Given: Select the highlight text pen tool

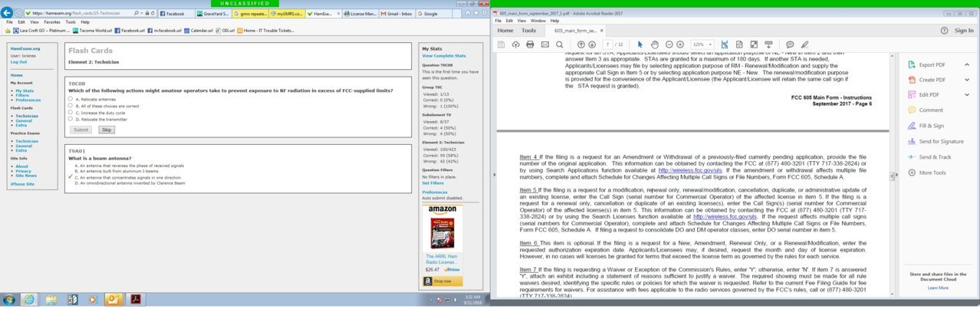Looking at the screenshot, I should (x=804, y=44).
